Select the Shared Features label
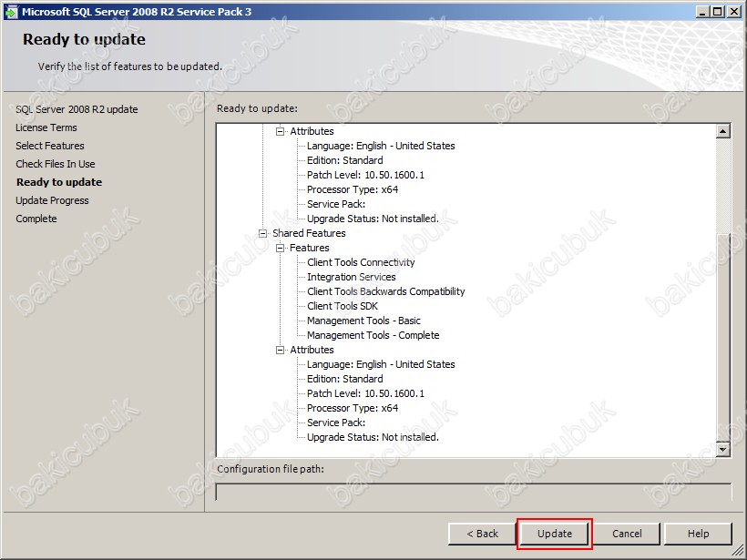The height and width of the screenshot is (560, 747). (x=309, y=233)
